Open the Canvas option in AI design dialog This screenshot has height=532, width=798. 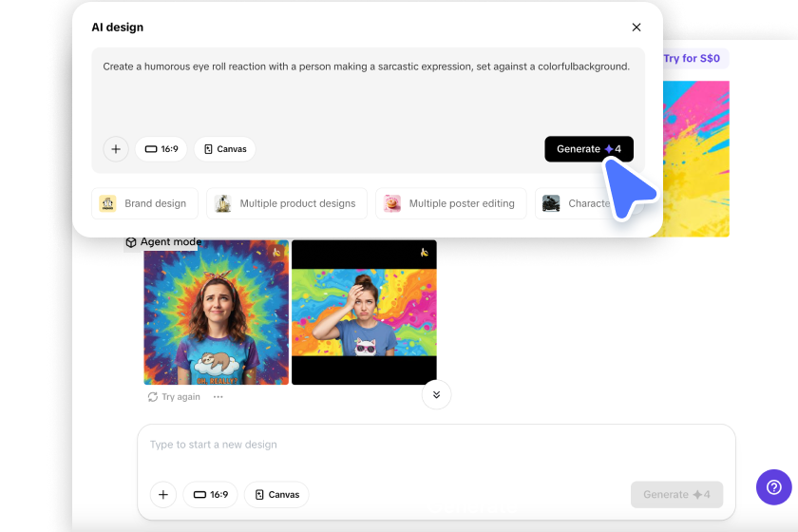[x=225, y=149]
